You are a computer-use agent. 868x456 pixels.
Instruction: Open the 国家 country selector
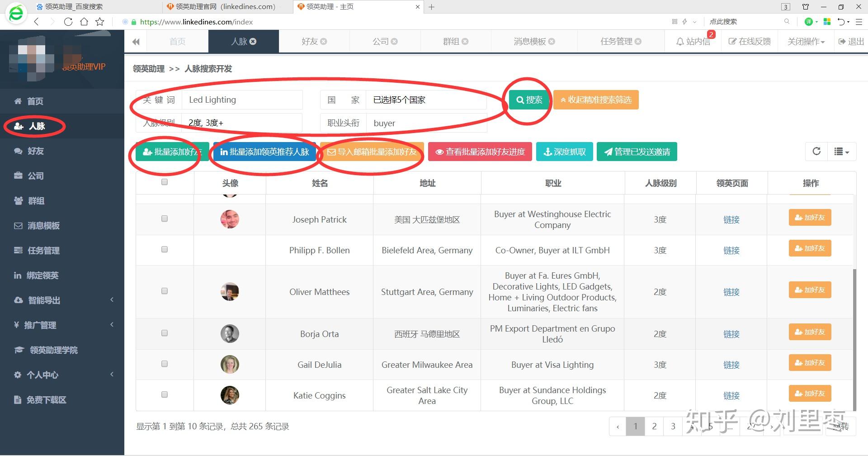[426, 100]
